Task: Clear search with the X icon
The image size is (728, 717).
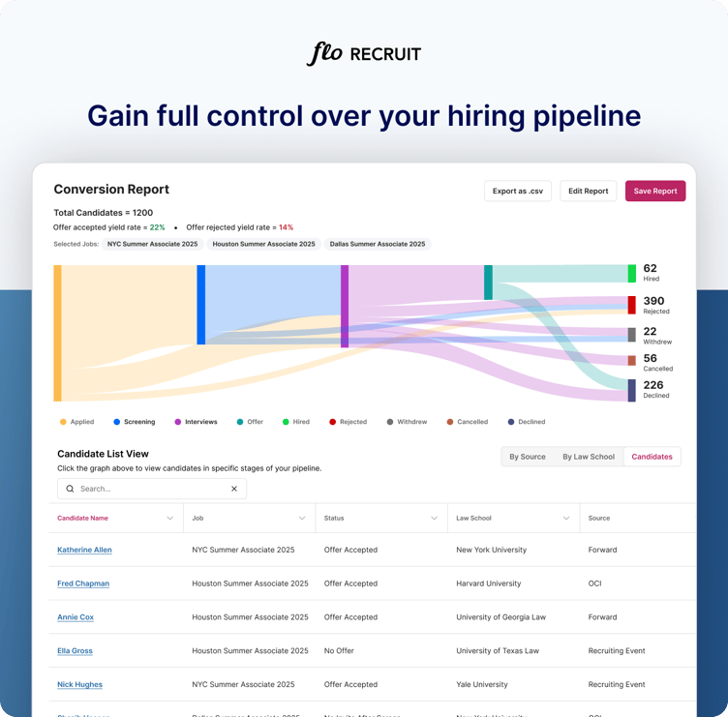Action: 234,489
